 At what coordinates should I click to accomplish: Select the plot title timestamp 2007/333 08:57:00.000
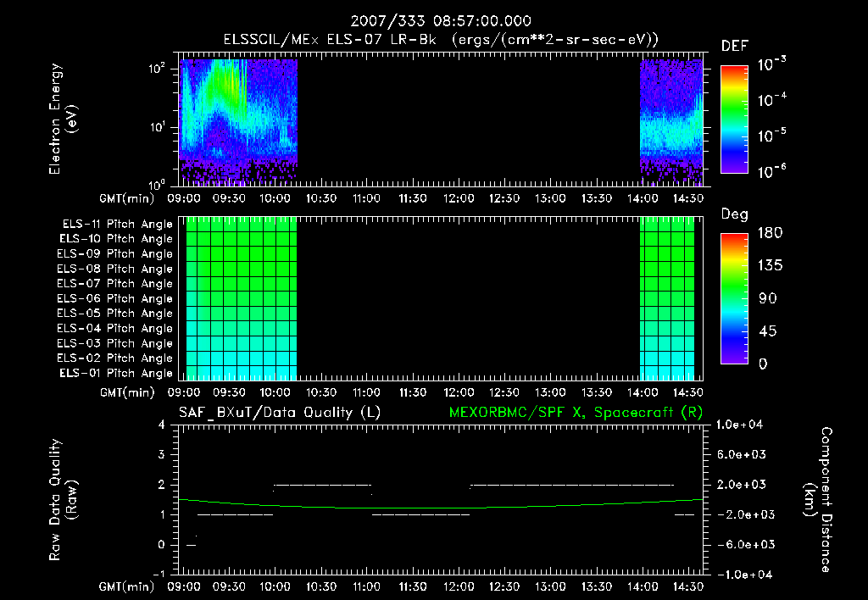(x=441, y=21)
